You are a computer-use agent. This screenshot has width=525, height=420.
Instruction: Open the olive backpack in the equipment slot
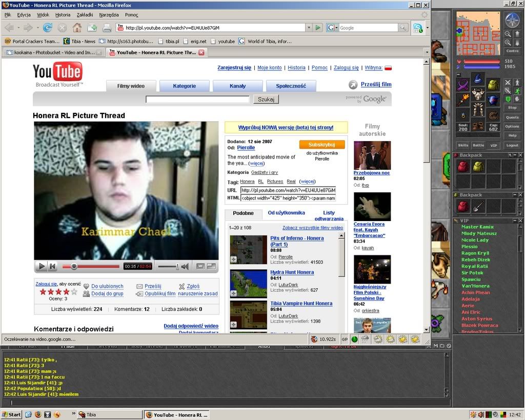pos(493,85)
